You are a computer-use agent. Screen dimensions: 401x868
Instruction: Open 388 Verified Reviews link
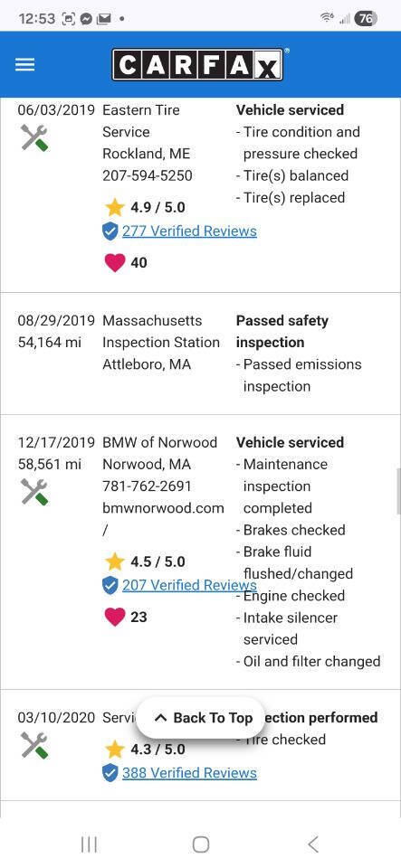pyautogui.click(x=189, y=773)
